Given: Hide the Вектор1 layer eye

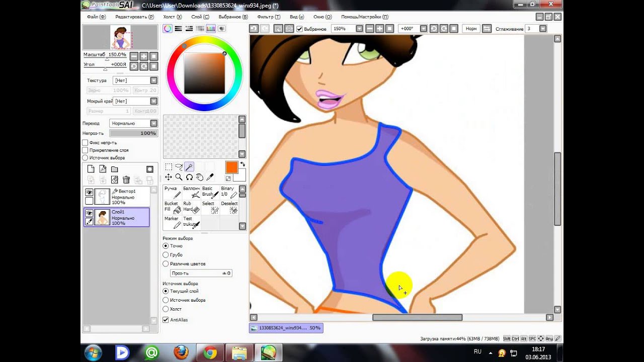Looking at the screenshot, I should [89, 193].
